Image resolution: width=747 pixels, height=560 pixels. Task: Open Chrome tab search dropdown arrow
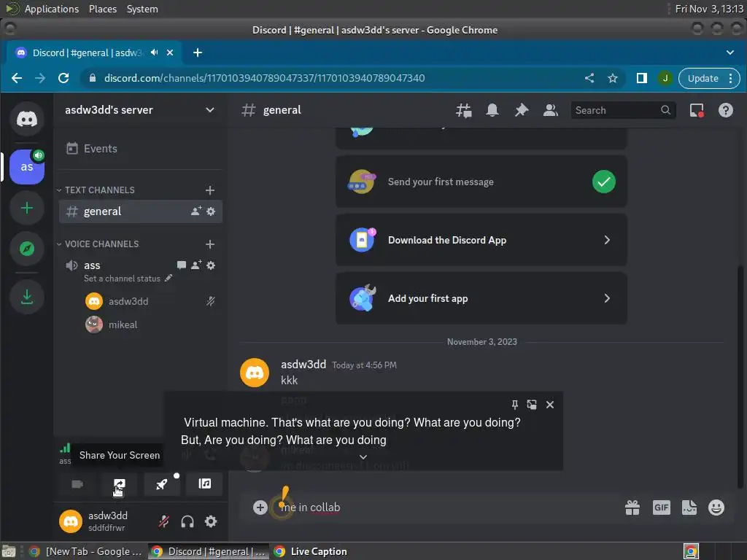click(x=729, y=52)
